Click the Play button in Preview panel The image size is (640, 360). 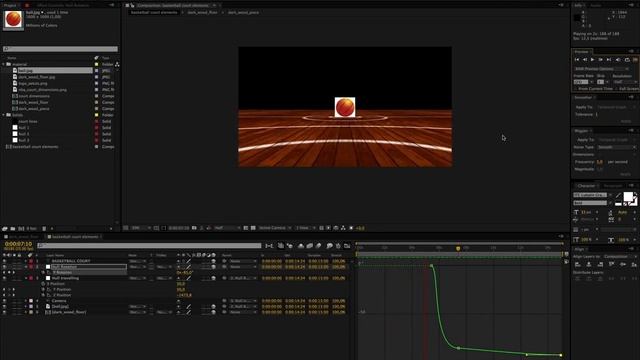(x=593, y=60)
